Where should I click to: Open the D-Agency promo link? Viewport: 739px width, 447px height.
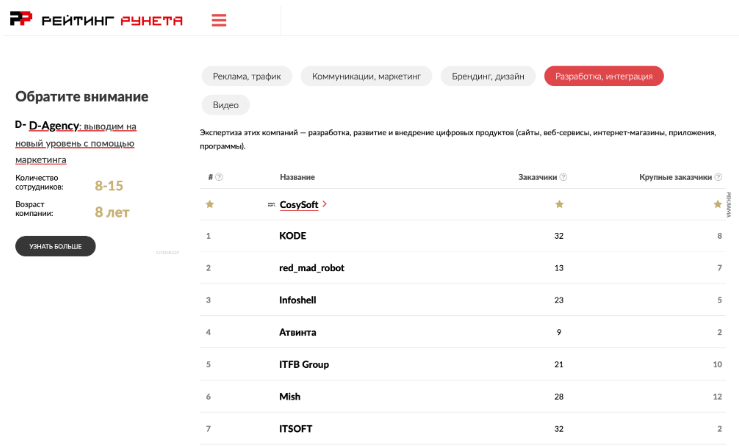click(76, 142)
